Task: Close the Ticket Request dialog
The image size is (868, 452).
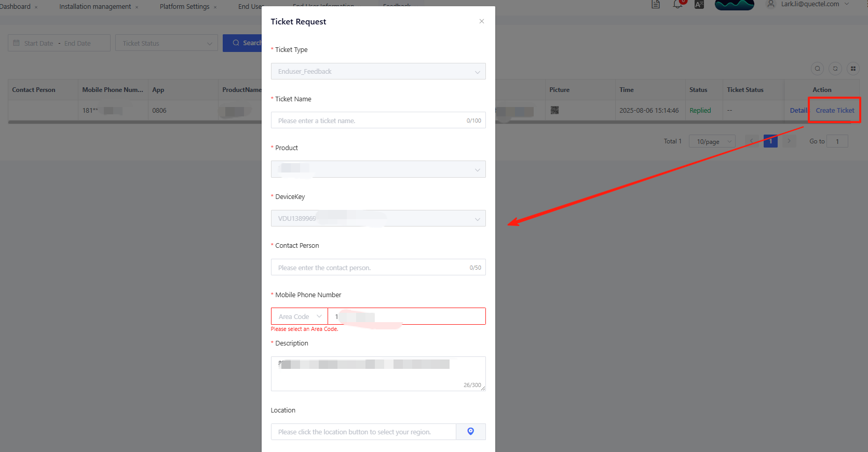Action: [482, 21]
